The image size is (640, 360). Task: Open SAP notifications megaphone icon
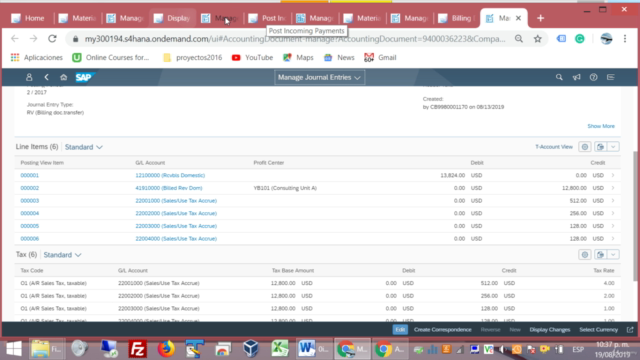pyautogui.click(x=576, y=77)
